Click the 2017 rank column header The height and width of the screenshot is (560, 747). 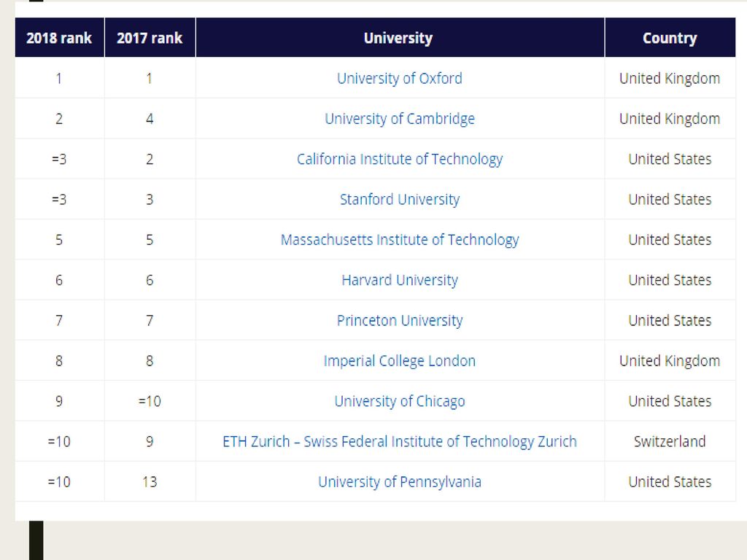pos(150,38)
